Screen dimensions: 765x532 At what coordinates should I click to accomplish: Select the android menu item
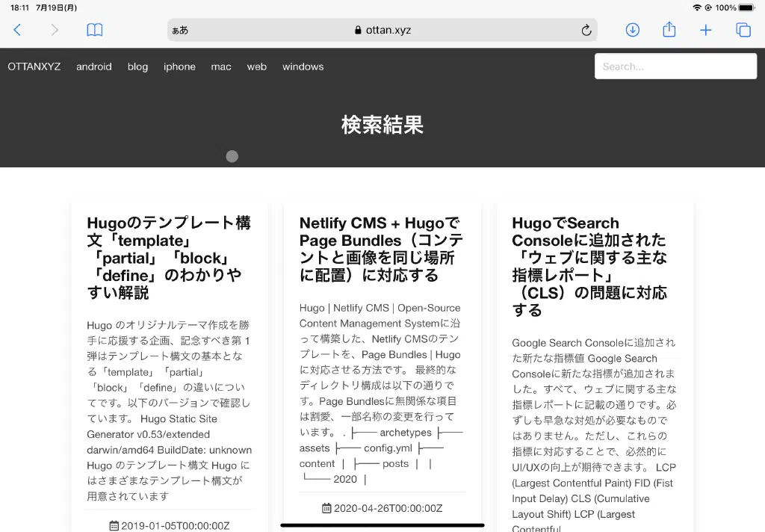(x=94, y=66)
